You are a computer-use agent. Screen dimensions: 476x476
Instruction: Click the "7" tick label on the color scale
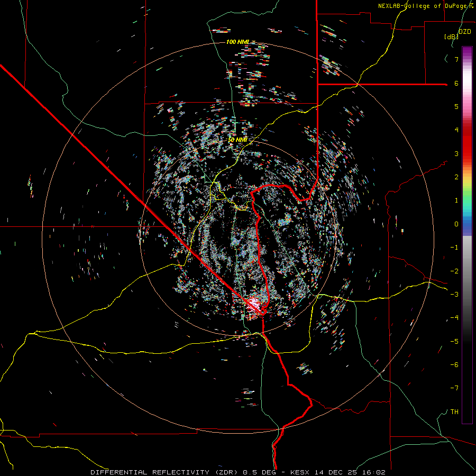coord(456,59)
